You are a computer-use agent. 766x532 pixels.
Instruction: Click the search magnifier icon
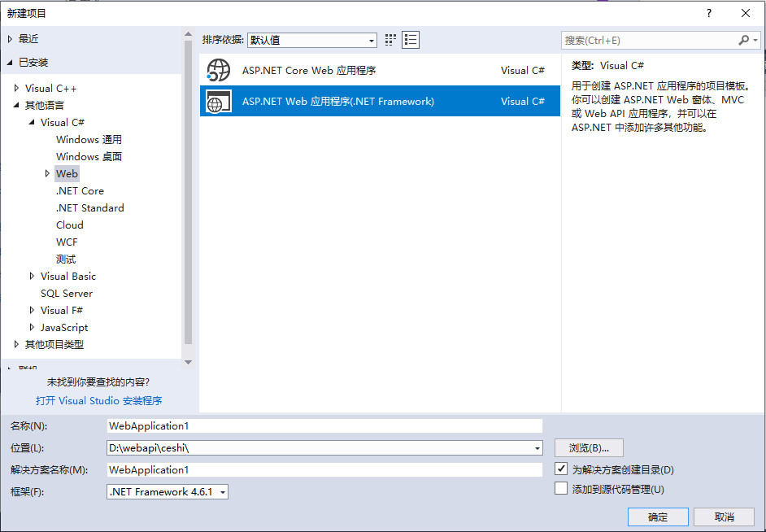[743, 40]
